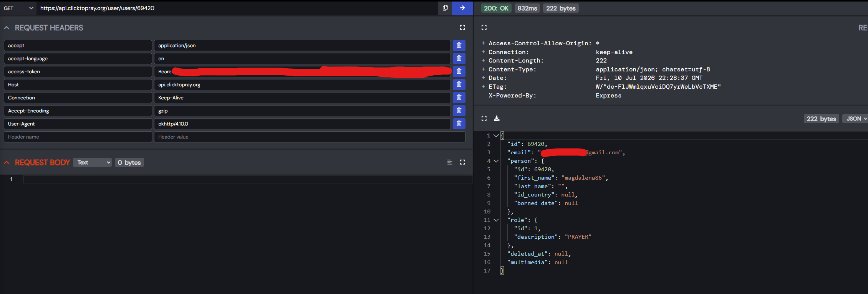Expand the Content-Type response header
This screenshot has width=868, height=294.
pyautogui.click(x=483, y=69)
